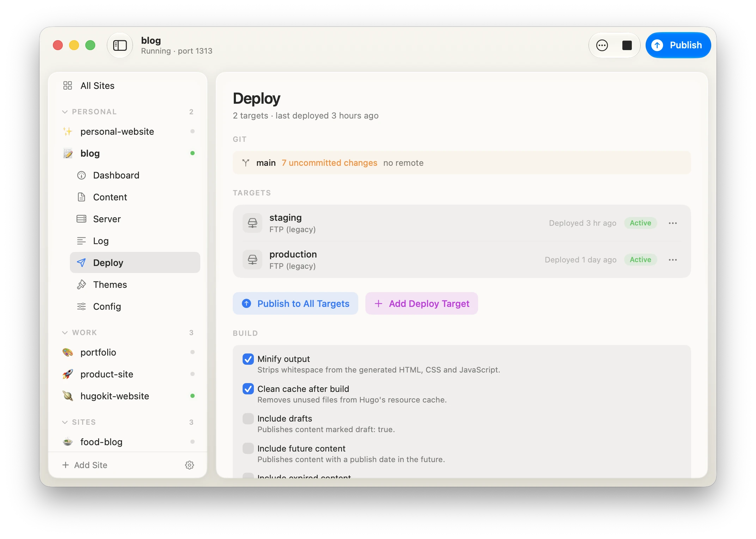The image size is (756, 539).
Task: Click the food-blog bowl icon
Action: (68, 442)
